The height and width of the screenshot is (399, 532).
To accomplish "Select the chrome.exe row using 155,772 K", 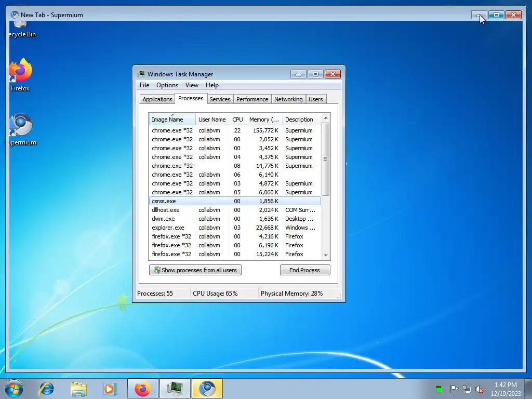I will coord(235,130).
